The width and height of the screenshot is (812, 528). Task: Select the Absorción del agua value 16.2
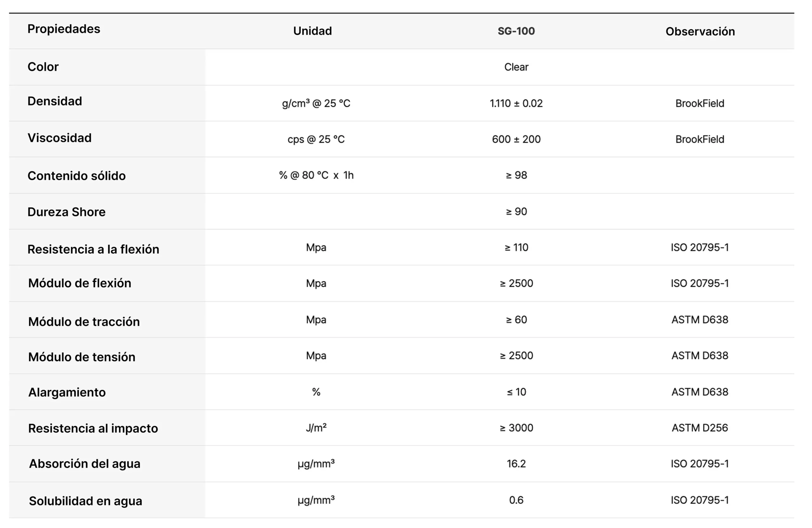516,464
